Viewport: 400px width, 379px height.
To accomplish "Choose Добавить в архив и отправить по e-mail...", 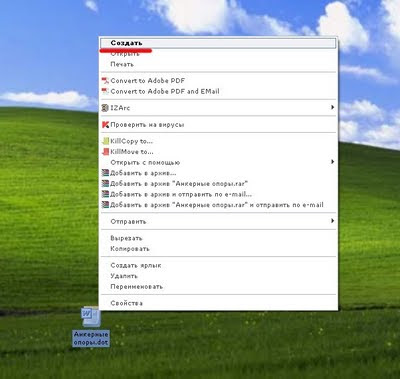I will pyautogui.click(x=218, y=194).
